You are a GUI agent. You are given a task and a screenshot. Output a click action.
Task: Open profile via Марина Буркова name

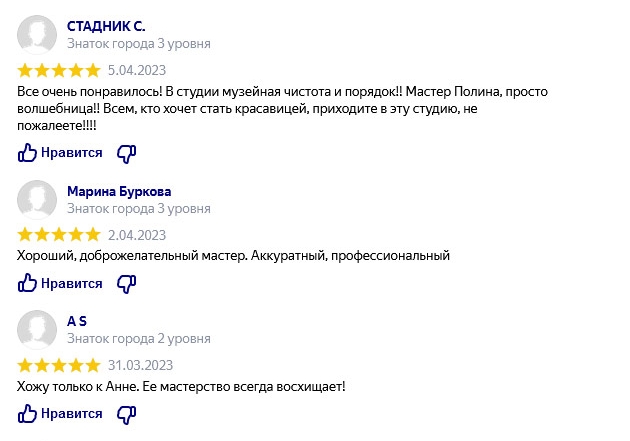click(x=119, y=191)
